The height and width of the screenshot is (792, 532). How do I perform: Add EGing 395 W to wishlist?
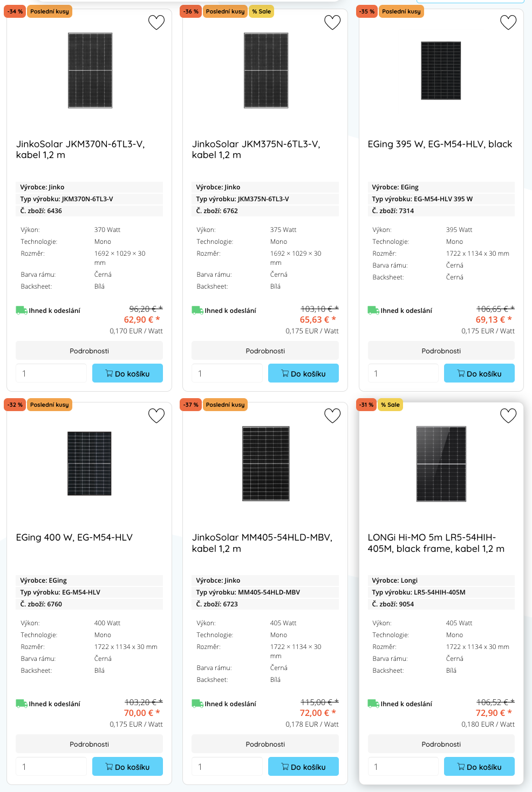(508, 22)
